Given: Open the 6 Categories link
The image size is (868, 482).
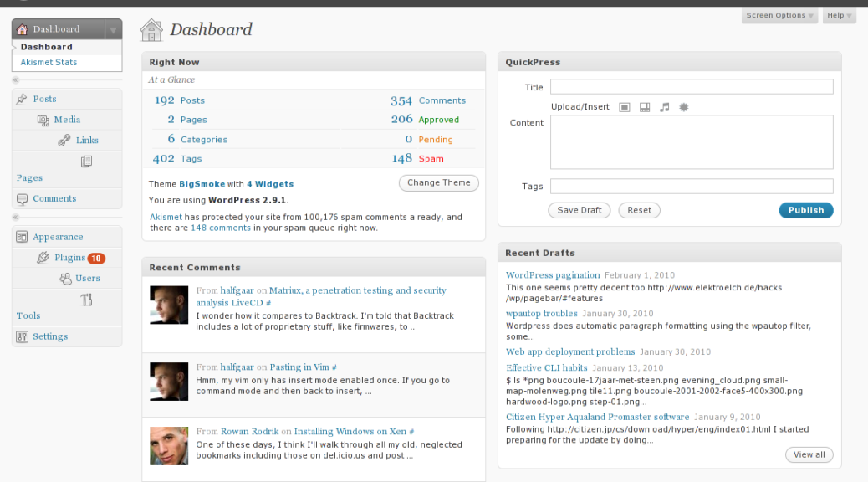Looking at the screenshot, I should (x=171, y=139).
